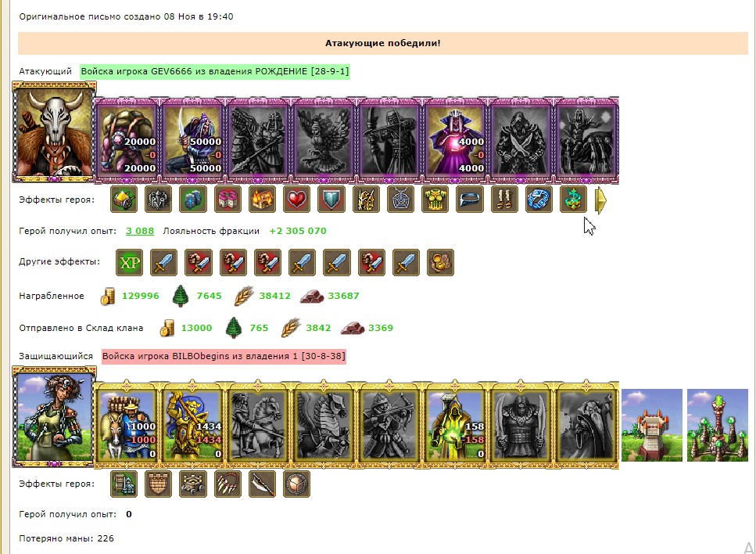Click the red heart hero effect icon
This screenshot has height=554, width=756.
tap(296, 200)
